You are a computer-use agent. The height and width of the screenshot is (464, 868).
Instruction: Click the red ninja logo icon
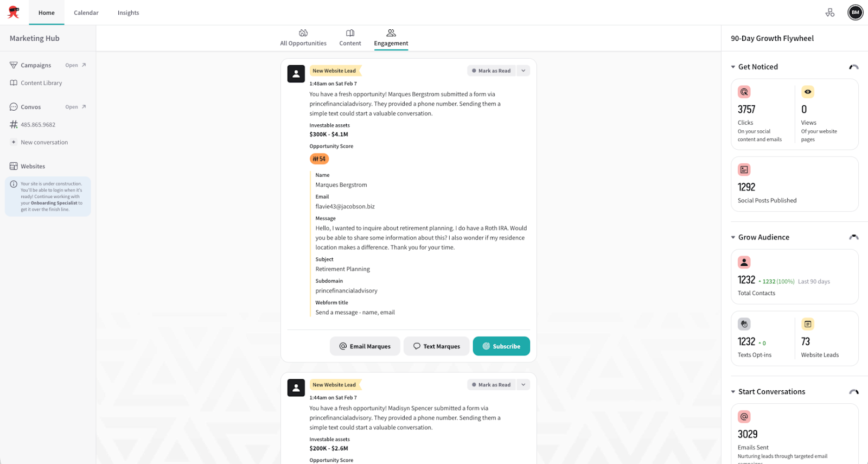point(14,12)
